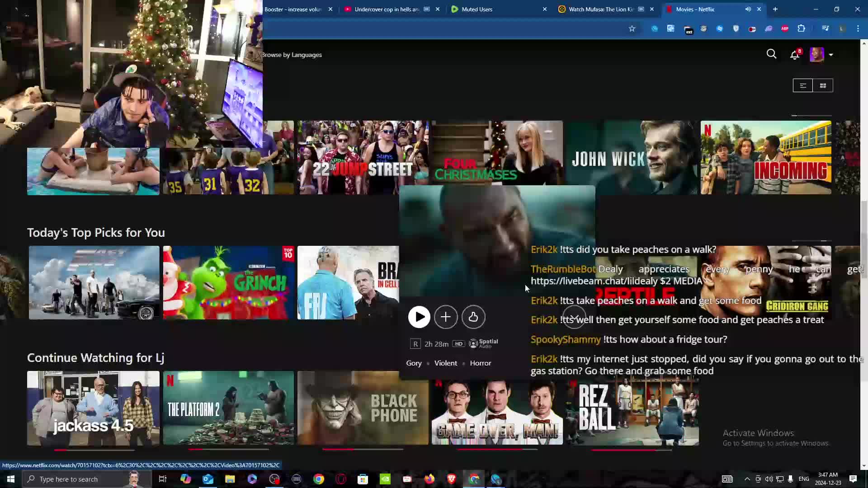Switch to Undercover cop YouTube tab
The height and width of the screenshot is (488, 868).
387,9
